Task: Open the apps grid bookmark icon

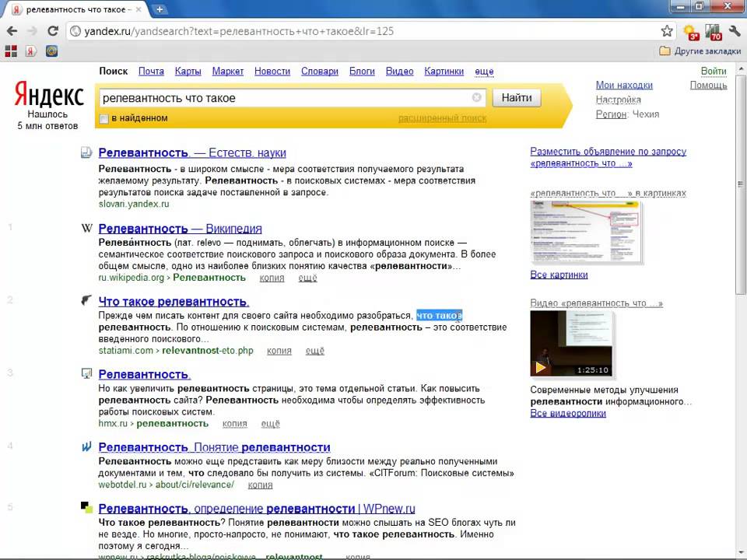Action: [11, 51]
